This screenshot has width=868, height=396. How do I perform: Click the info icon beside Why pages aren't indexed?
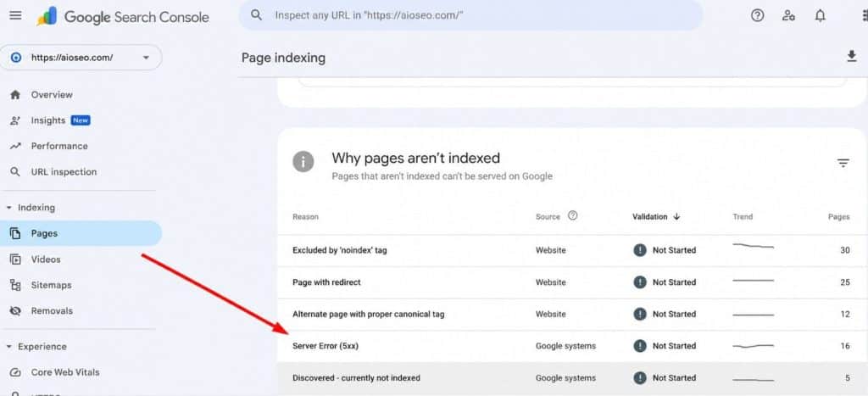coord(303,162)
